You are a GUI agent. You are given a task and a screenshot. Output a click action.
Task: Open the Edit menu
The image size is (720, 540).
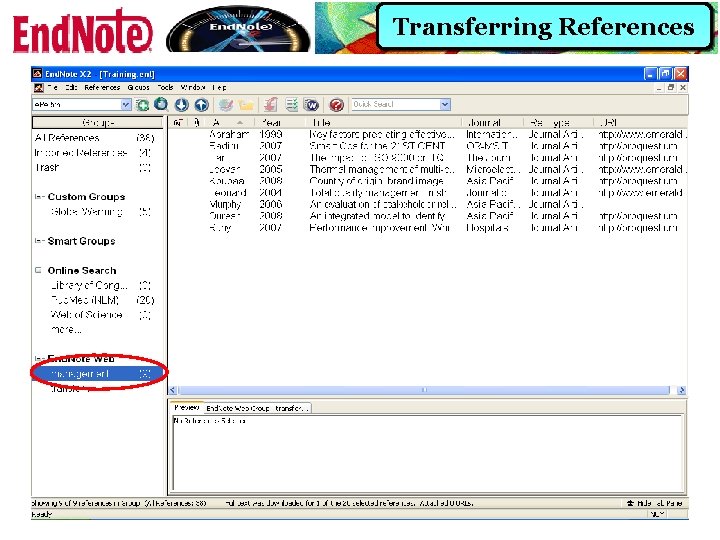(71, 87)
